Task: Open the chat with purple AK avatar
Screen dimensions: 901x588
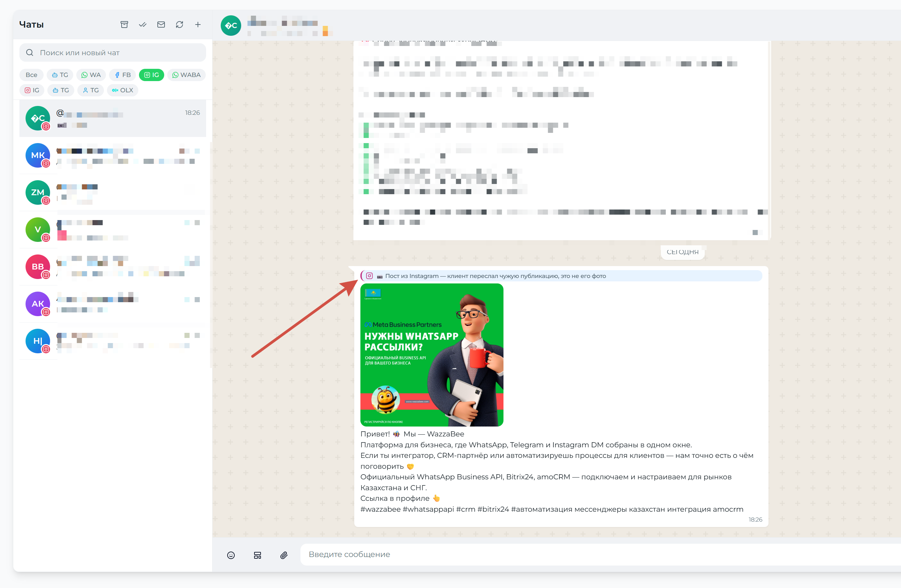Action: (x=113, y=304)
